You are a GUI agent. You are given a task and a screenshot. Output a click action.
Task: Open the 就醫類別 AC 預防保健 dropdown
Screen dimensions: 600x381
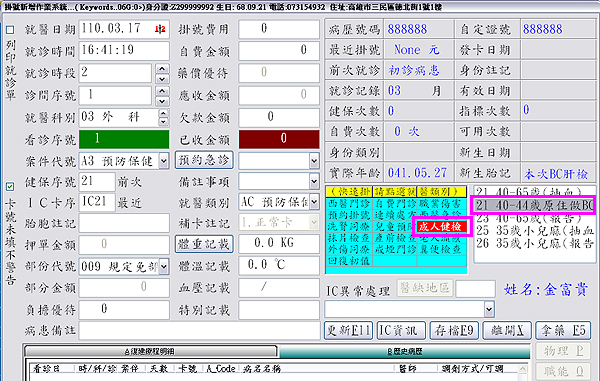tap(314, 202)
